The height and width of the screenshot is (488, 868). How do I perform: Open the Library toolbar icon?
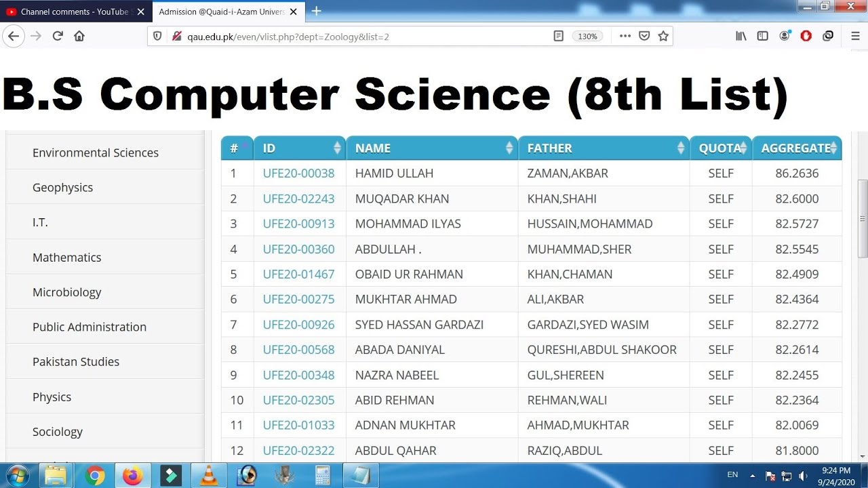click(x=741, y=37)
